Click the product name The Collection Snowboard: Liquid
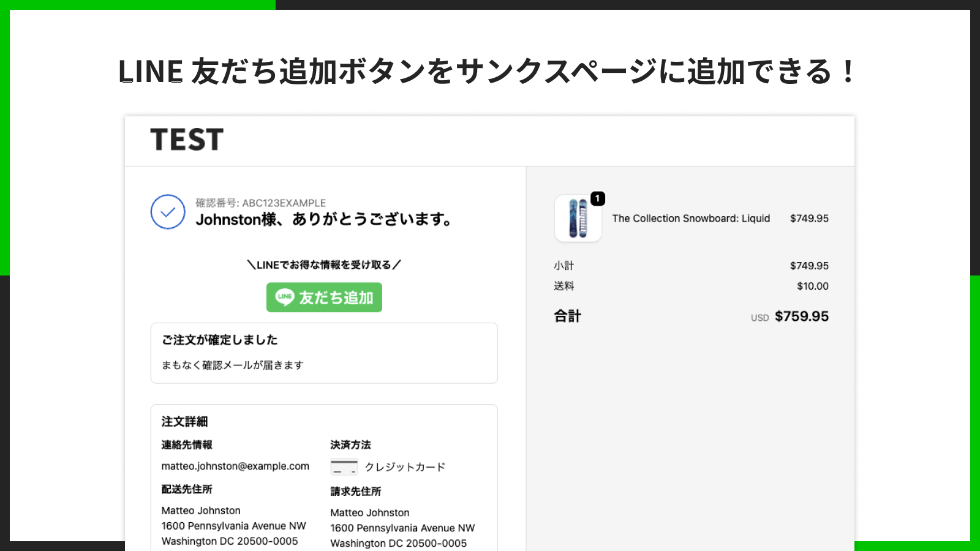This screenshot has width=980, height=551. pyautogui.click(x=691, y=219)
